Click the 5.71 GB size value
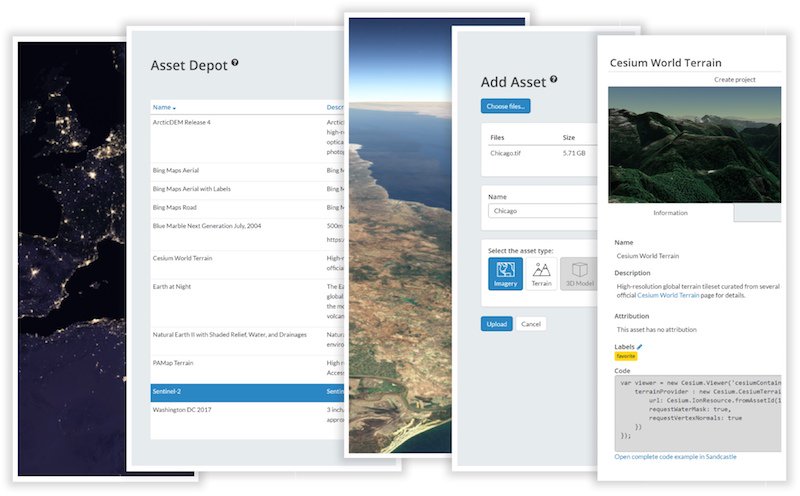Screen dimensions: 800x496 pos(574,153)
